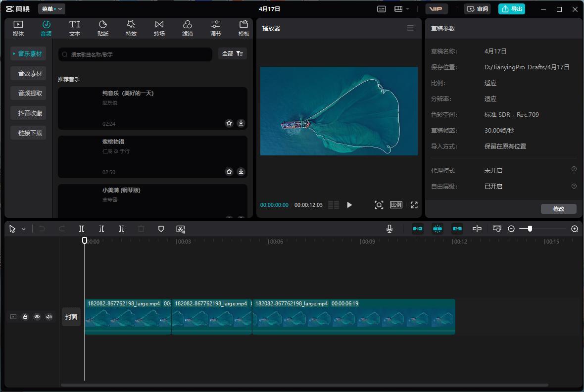This screenshot has width=584, height=392.
Task: Lock the main video track
Action: coord(25,317)
